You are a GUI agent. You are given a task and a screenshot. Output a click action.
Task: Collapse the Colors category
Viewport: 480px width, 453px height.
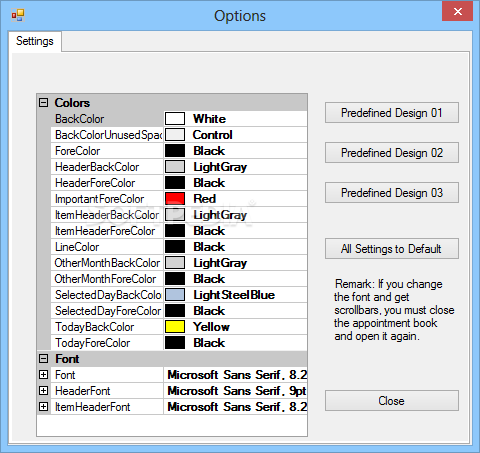pos(43,103)
